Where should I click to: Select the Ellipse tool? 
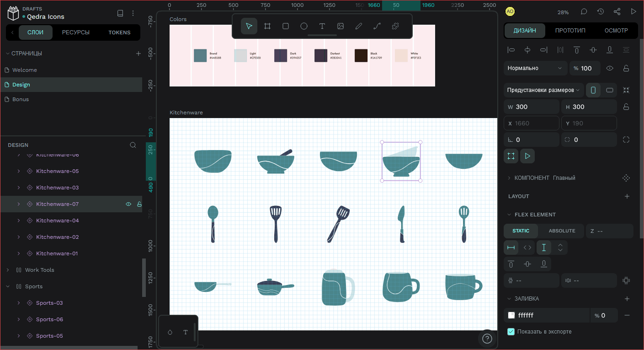pyautogui.click(x=304, y=26)
